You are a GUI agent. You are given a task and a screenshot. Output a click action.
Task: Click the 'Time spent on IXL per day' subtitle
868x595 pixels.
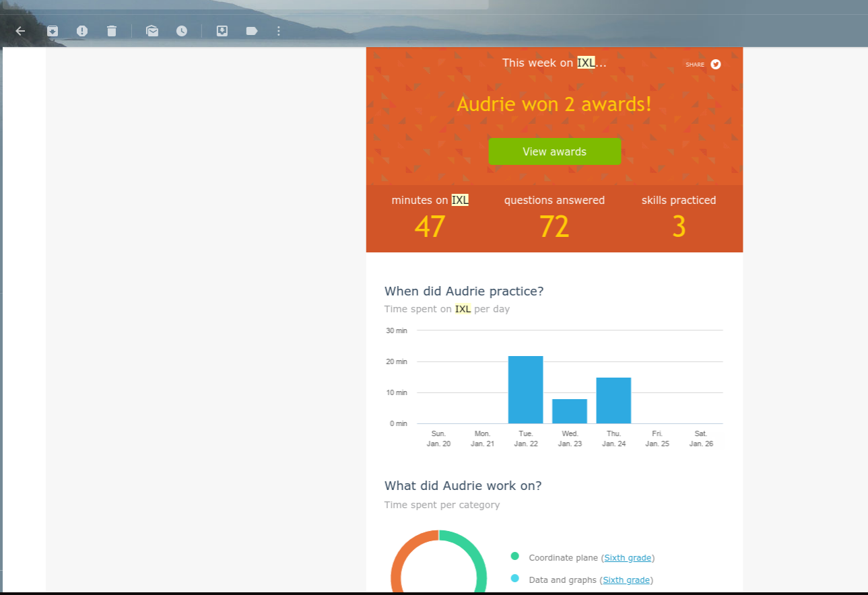coord(447,310)
